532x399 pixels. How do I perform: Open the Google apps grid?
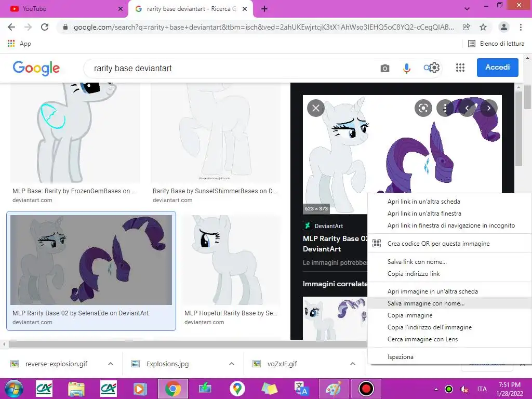tap(460, 68)
